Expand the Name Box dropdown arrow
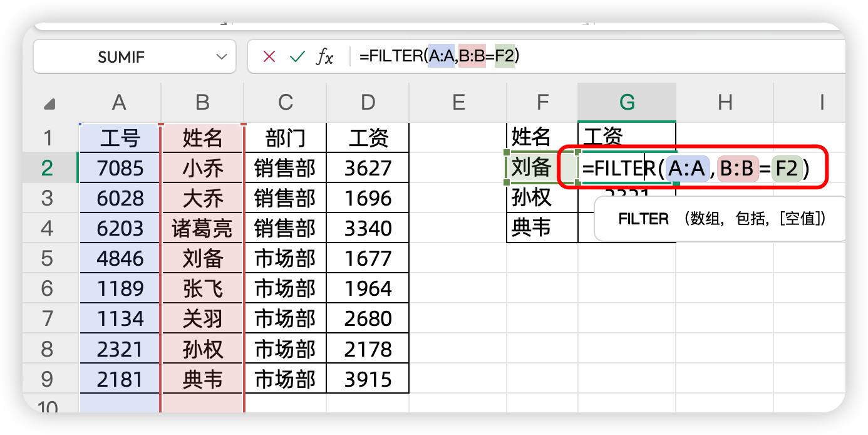Screen dimensions: 868x435 tap(221, 57)
